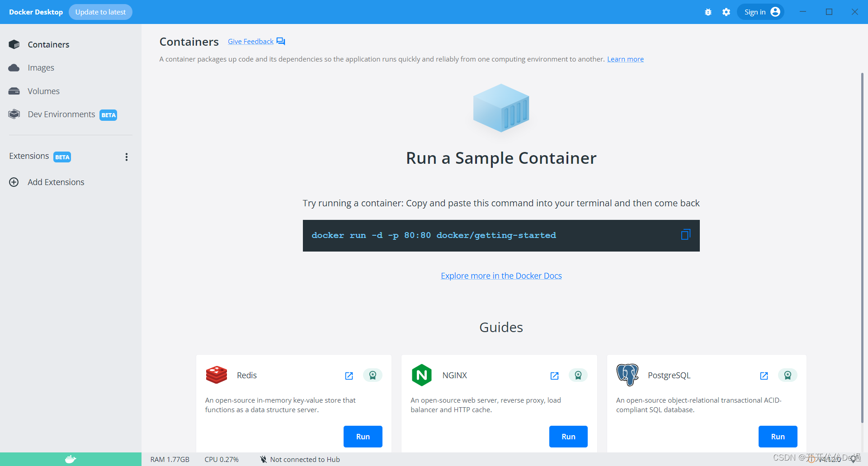The height and width of the screenshot is (466, 868).
Task: Click the Containers sidebar icon
Action: [x=14, y=44]
